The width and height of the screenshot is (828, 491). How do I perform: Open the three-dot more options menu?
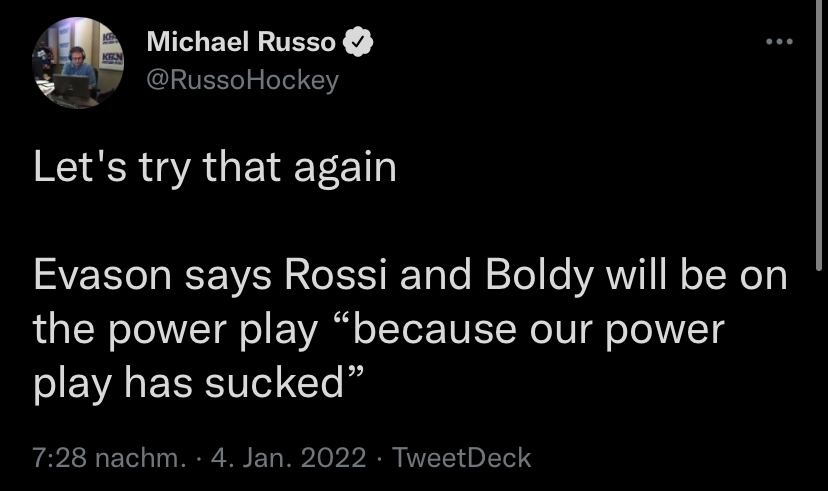(778, 43)
